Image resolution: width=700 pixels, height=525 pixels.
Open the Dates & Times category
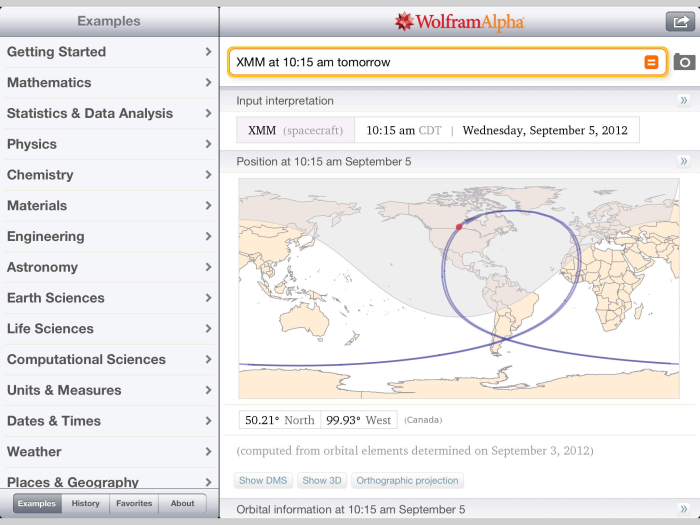109,421
